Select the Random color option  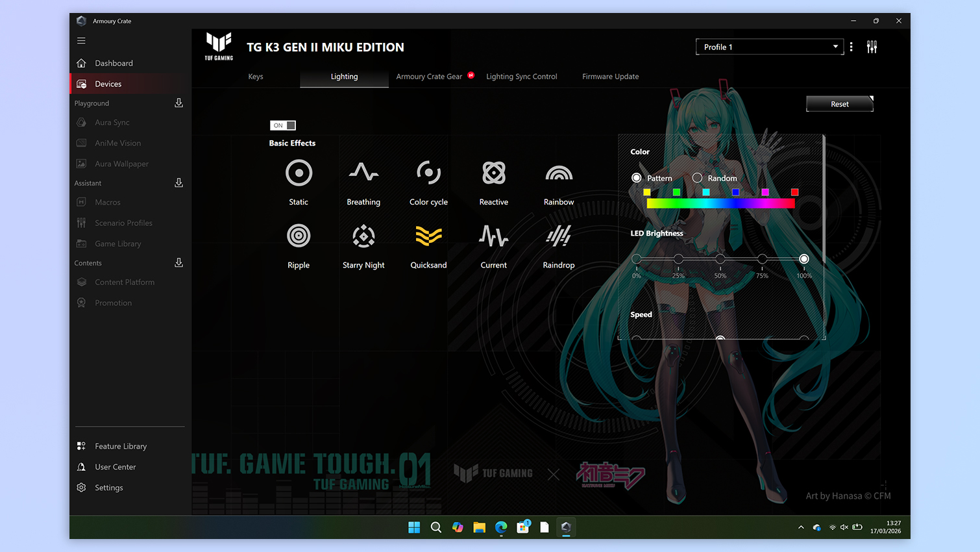coord(698,177)
